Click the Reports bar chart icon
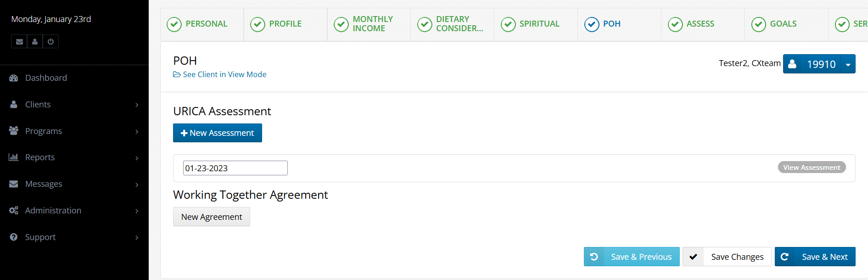 click(14, 157)
